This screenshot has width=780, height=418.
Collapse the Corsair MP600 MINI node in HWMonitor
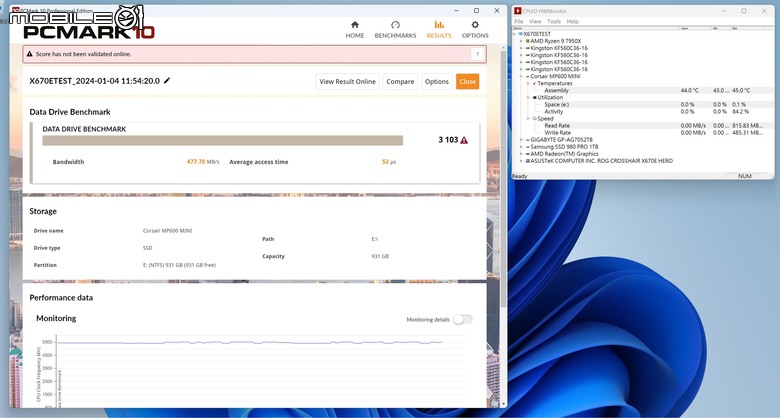click(x=522, y=76)
